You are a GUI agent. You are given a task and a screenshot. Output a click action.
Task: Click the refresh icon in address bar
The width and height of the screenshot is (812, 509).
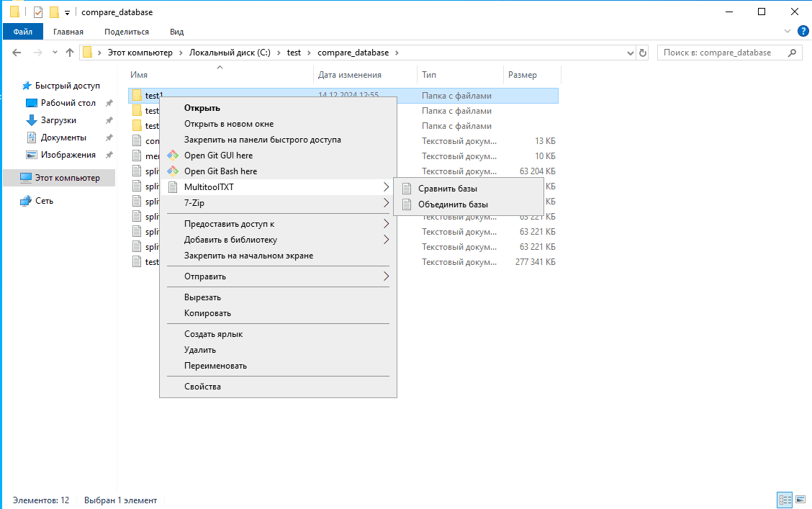[x=643, y=53]
